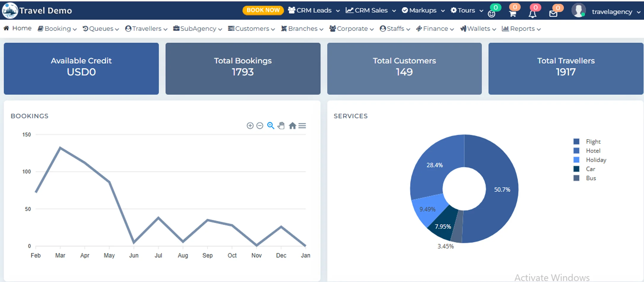This screenshot has height=282, width=644.
Task: Toggle Hotel series in Services legend
Action: tap(593, 151)
